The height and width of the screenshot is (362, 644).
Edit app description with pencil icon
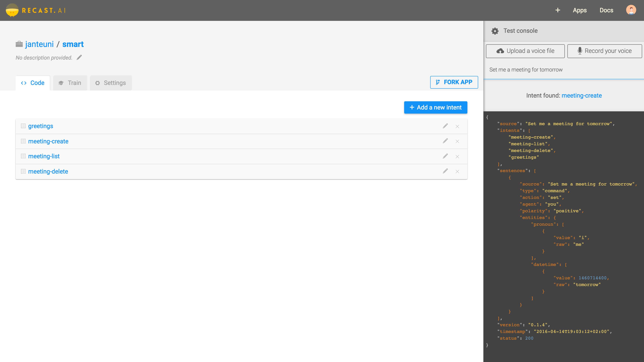(79, 58)
